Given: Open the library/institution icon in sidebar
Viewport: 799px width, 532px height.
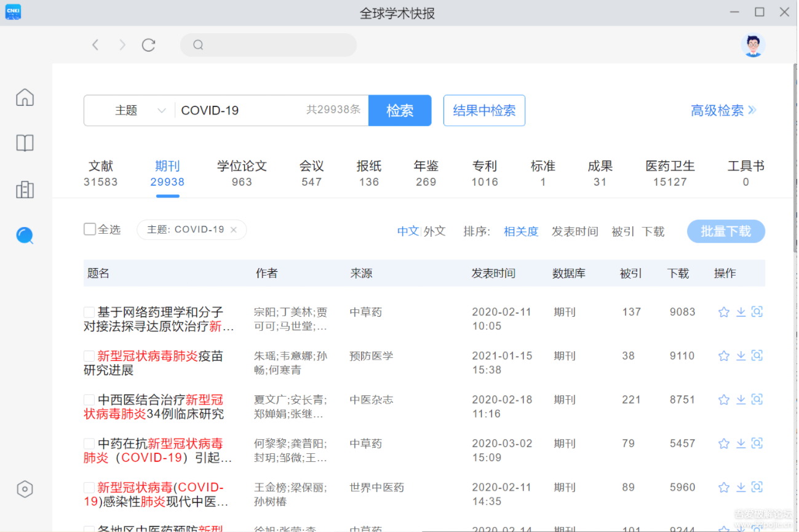Looking at the screenshot, I should pyautogui.click(x=25, y=190).
